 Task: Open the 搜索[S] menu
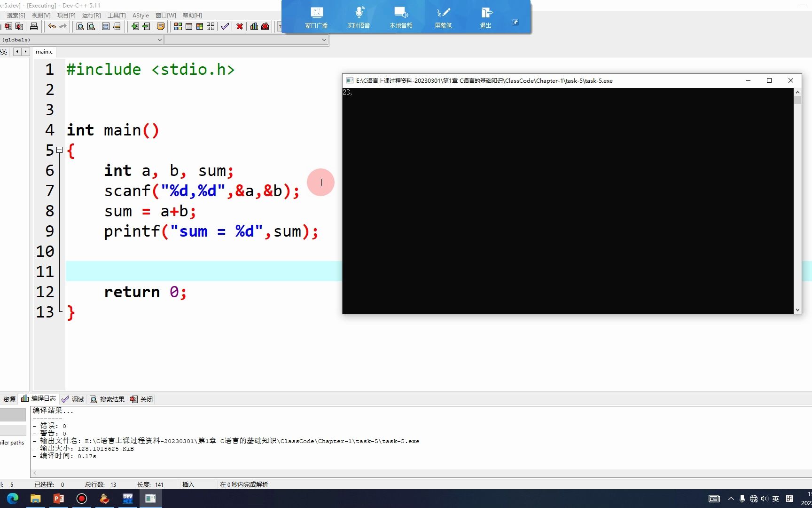pos(16,16)
